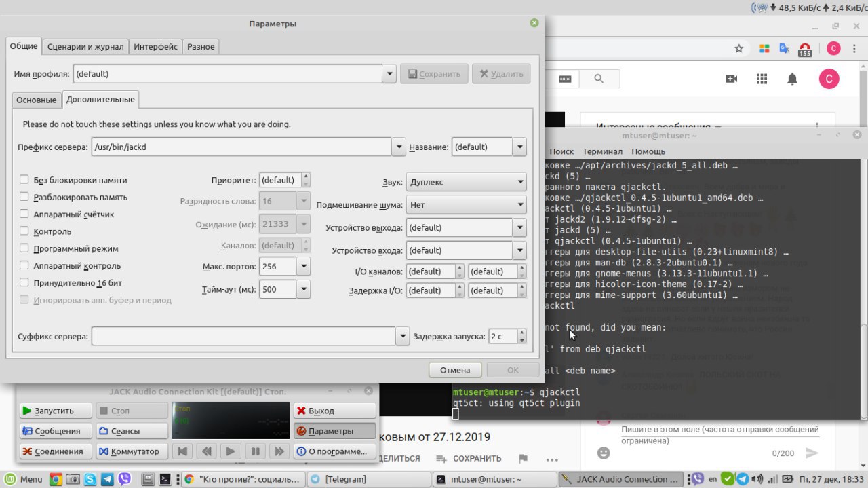868x488 pixels.
Task: Click the YouTube notifications bell
Action: (x=792, y=79)
